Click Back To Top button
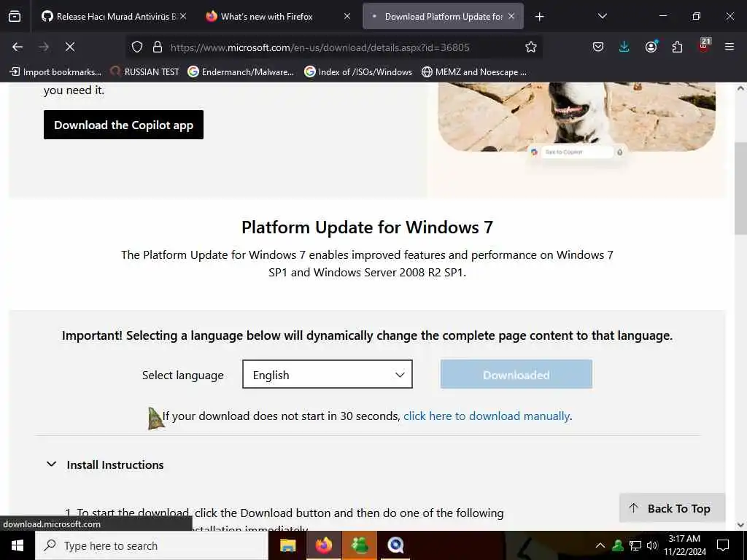The height and width of the screenshot is (560, 747). pos(672,508)
